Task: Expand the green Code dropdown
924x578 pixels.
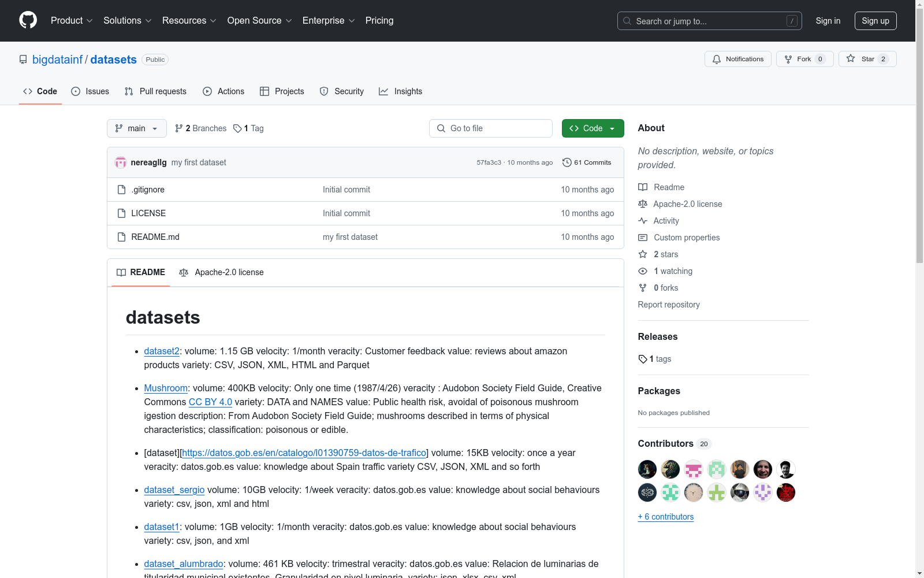Action: (x=593, y=128)
